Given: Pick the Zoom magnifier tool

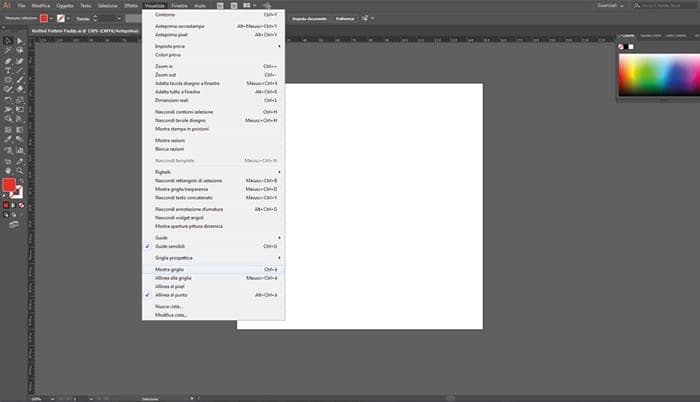Looking at the screenshot, I should coord(21,170).
